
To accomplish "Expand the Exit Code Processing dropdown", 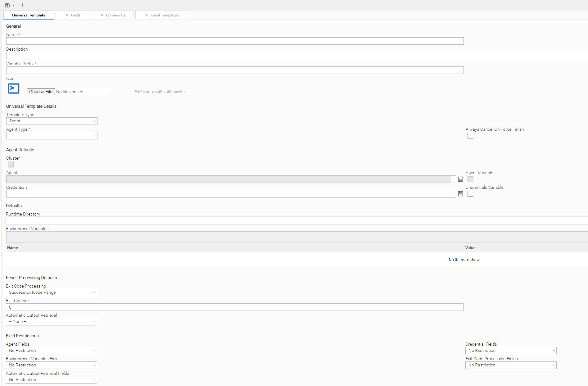I will coord(52,293).
